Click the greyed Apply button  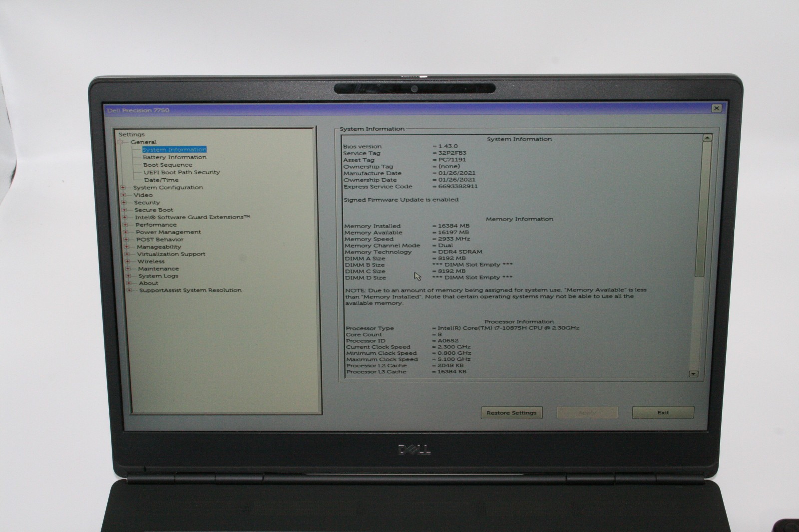(587, 413)
